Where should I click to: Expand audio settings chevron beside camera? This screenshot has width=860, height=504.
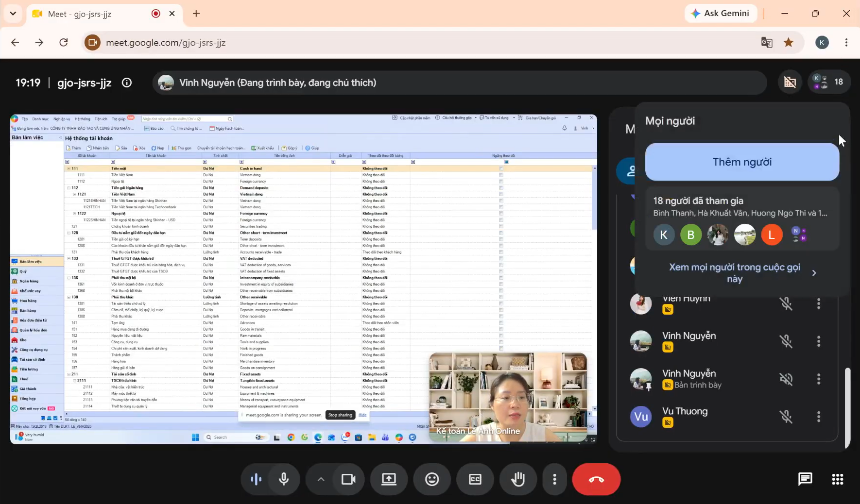click(321, 479)
